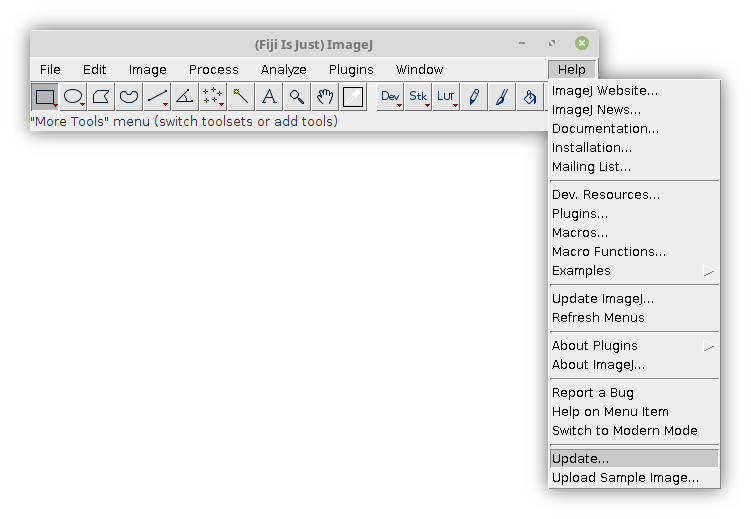The image size is (751, 519).
Task: Select the Angle tool
Action: pyautogui.click(x=185, y=97)
